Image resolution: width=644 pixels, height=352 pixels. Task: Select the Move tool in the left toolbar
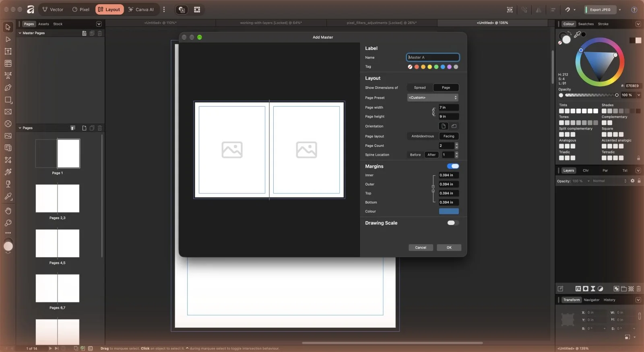point(8,27)
